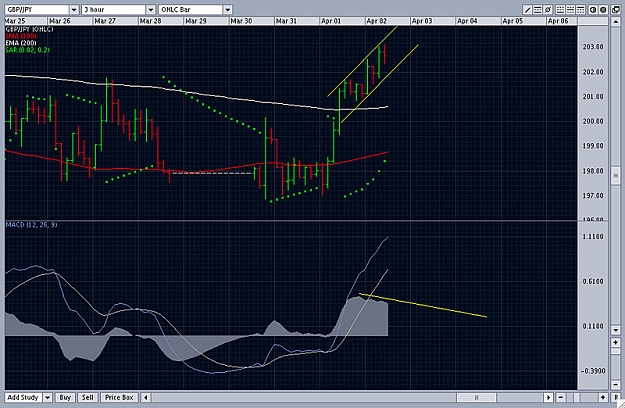The width and height of the screenshot is (625, 408).
Task: Open the OHLC Bar chart type dropdown
Action: [x=227, y=10]
